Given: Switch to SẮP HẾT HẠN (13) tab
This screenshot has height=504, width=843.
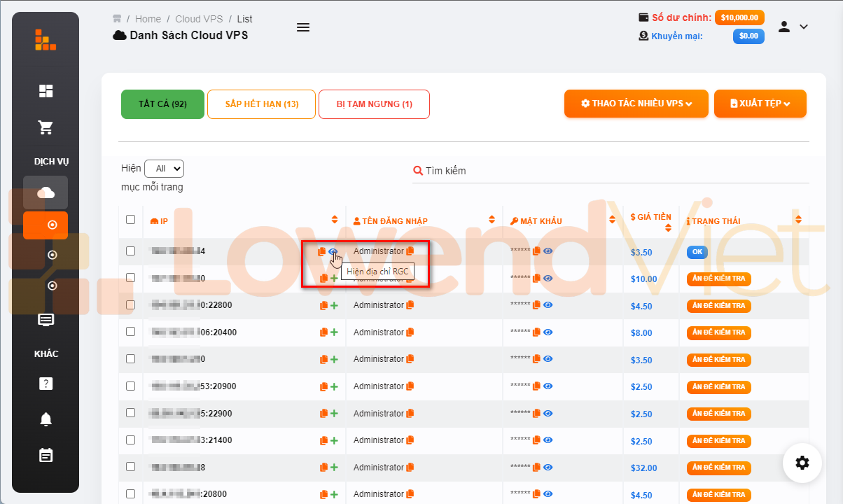Looking at the screenshot, I should [262, 104].
